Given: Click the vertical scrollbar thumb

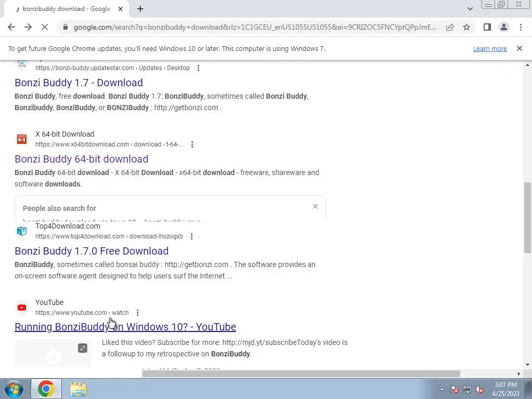Looking at the screenshot, I should pos(527,218).
